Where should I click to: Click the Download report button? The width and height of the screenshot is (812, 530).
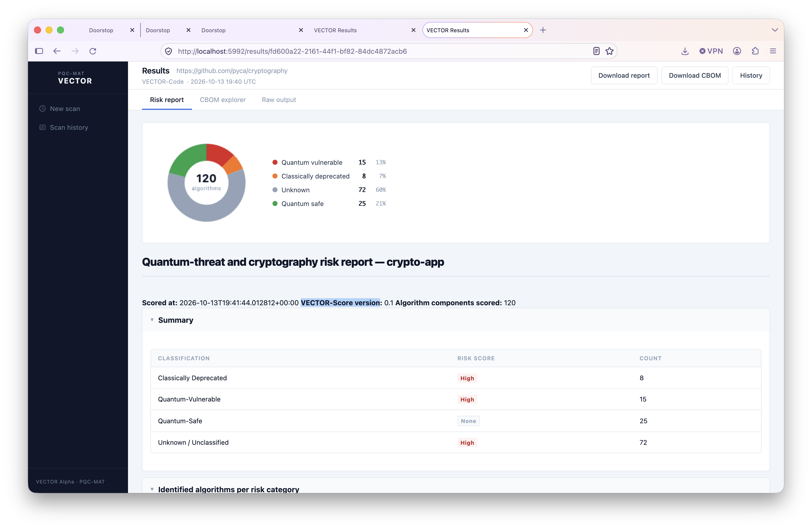(624, 75)
